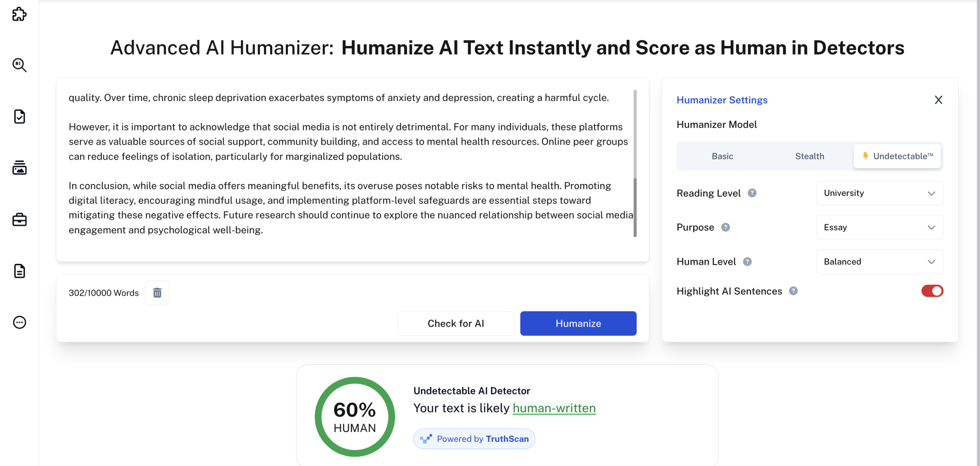Show help for Highlight AI Sentences
The height and width of the screenshot is (466, 980).
pos(793,291)
